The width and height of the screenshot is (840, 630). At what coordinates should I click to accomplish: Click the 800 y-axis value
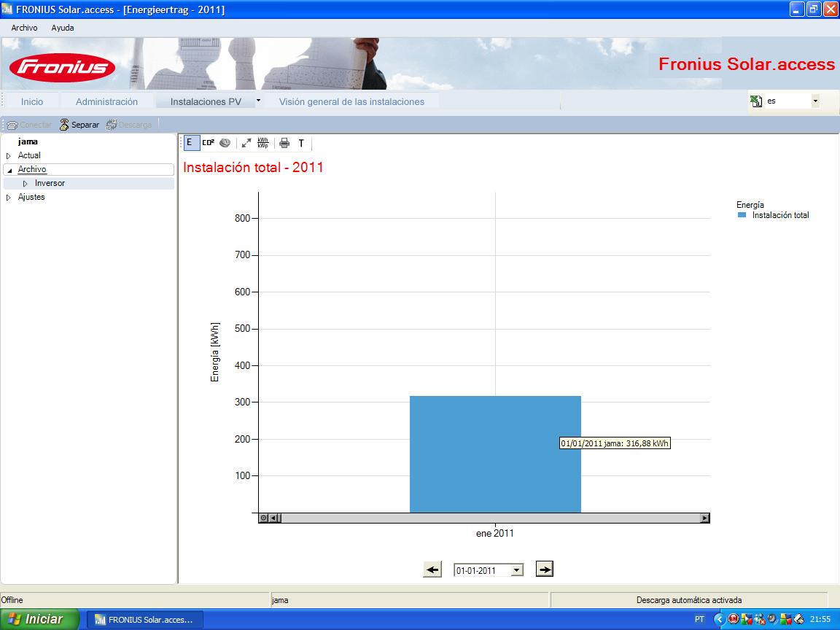[242, 218]
